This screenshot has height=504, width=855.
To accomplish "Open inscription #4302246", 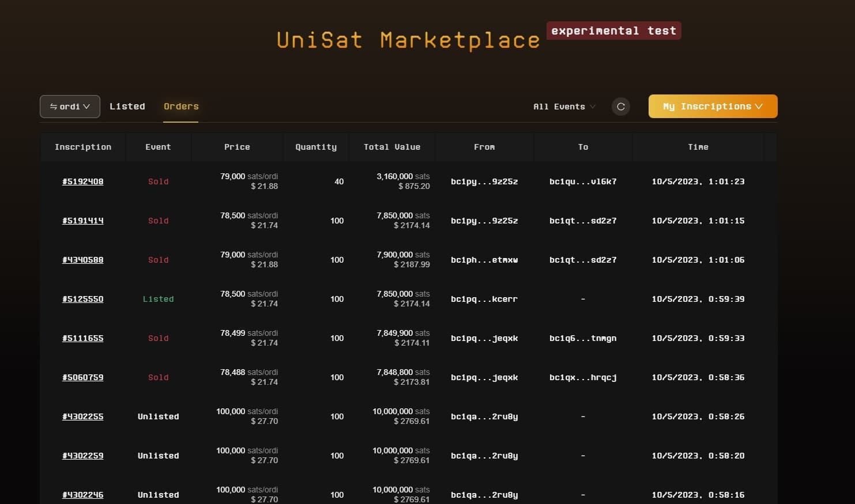I will point(83,495).
